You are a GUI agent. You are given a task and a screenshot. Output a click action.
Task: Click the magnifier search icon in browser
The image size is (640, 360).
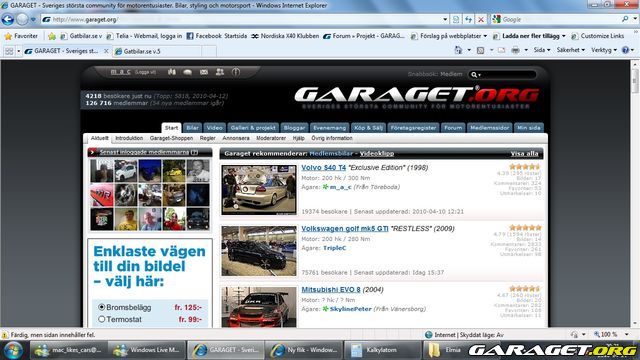click(x=625, y=19)
